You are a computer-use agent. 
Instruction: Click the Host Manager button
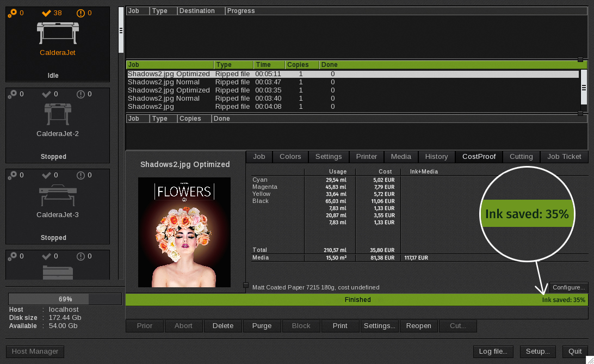point(35,351)
